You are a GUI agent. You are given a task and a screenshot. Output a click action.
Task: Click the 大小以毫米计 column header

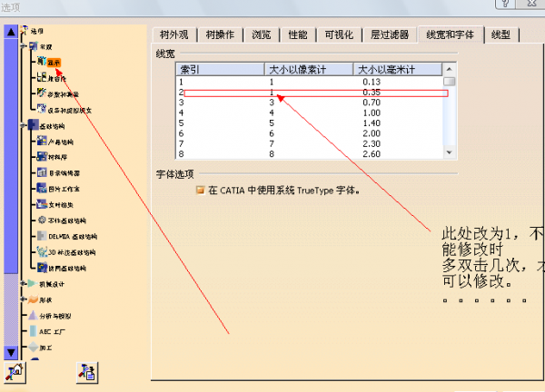[398, 70]
